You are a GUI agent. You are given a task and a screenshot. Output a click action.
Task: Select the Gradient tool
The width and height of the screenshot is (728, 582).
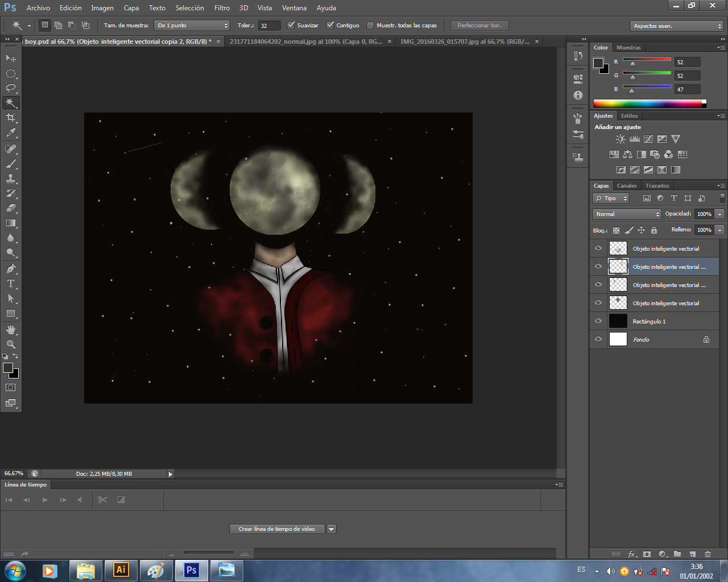pos(11,223)
